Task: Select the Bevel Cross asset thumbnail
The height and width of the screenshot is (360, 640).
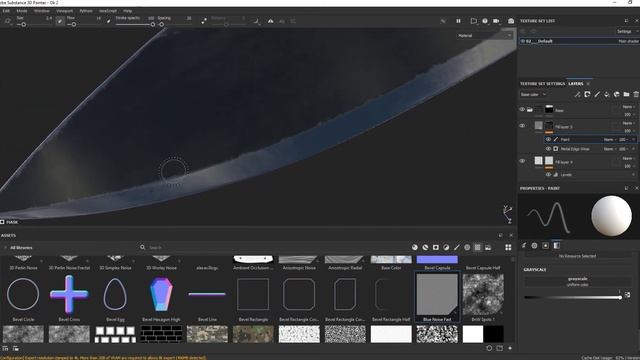Action: [69, 294]
